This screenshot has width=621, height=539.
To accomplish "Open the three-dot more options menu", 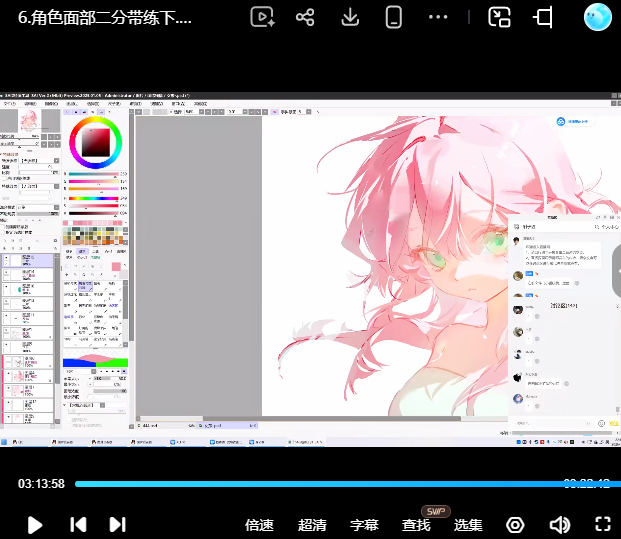I will (438, 17).
